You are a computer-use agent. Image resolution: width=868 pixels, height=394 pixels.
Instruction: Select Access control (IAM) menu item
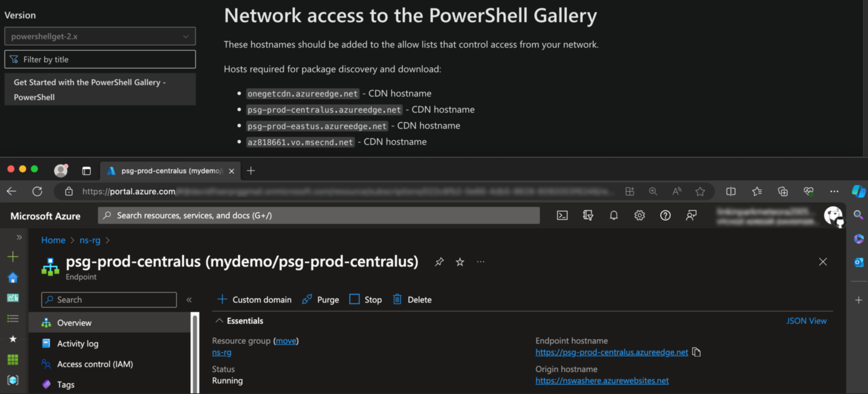[x=95, y=364]
